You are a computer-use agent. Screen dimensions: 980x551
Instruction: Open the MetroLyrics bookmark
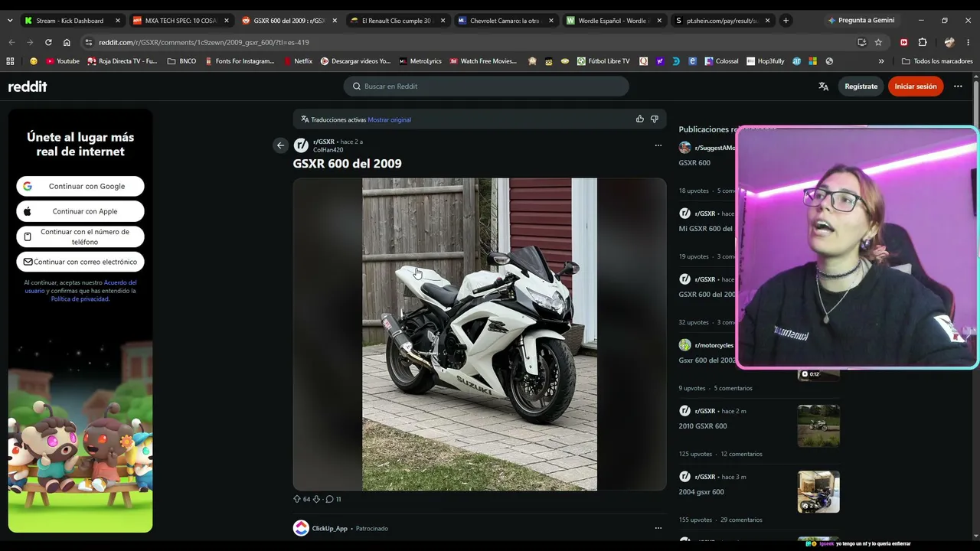click(420, 61)
